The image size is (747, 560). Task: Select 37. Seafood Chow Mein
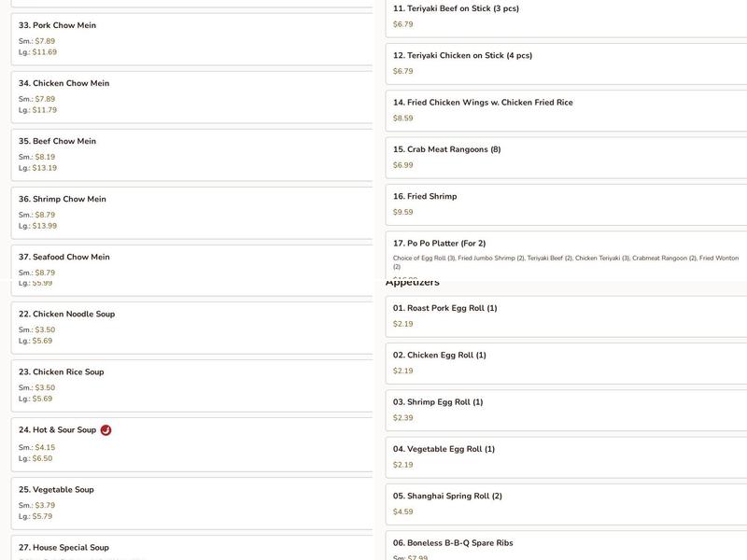(192, 262)
